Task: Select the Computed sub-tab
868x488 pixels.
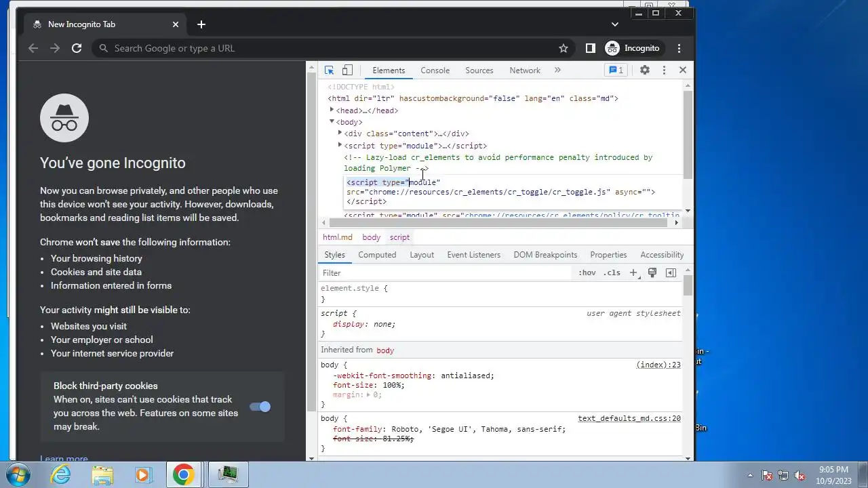Action: tap(377, 255)
